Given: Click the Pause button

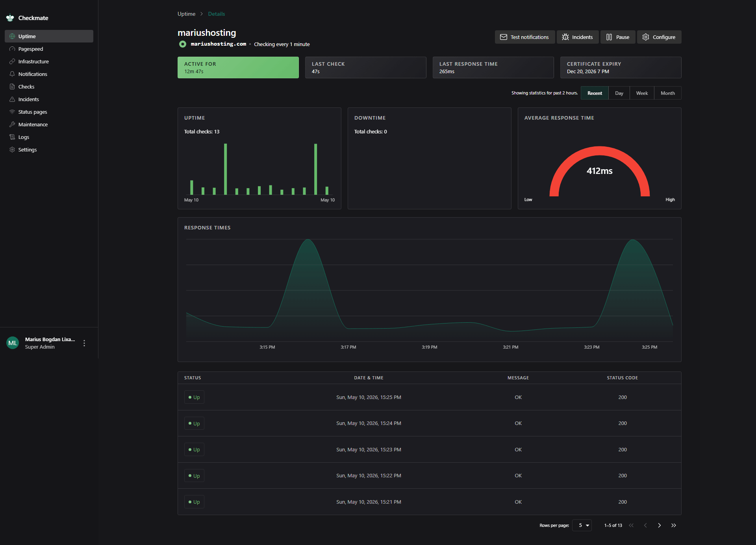Looking at the screenshot, I should (x=618, y=37).
